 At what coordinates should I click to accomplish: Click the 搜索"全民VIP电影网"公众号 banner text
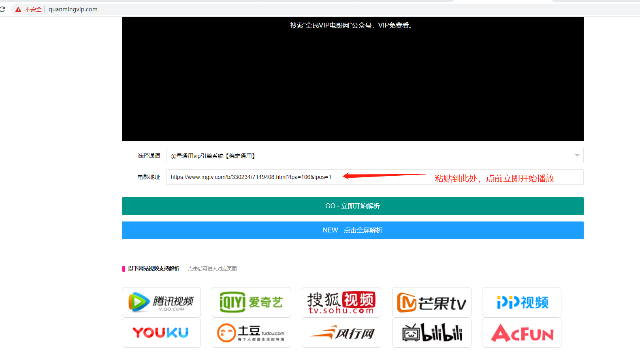(351, 26)
